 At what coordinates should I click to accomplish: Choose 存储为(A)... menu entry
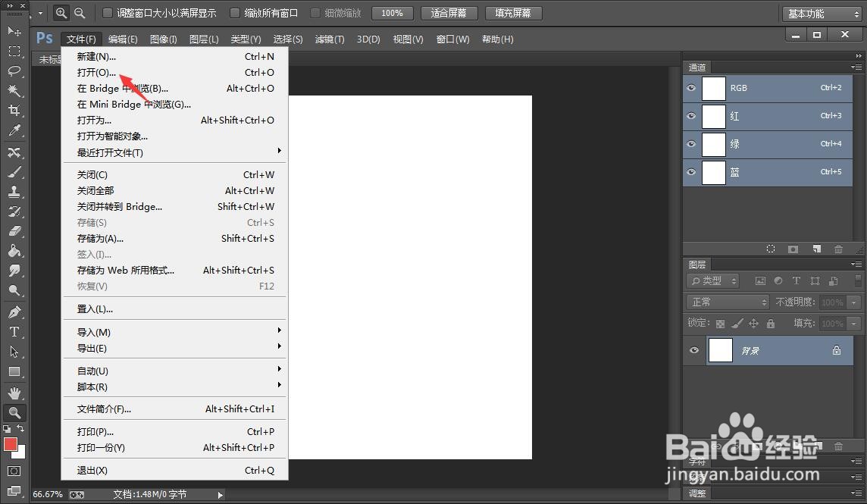pyautogui.click(x=175, y=239)
